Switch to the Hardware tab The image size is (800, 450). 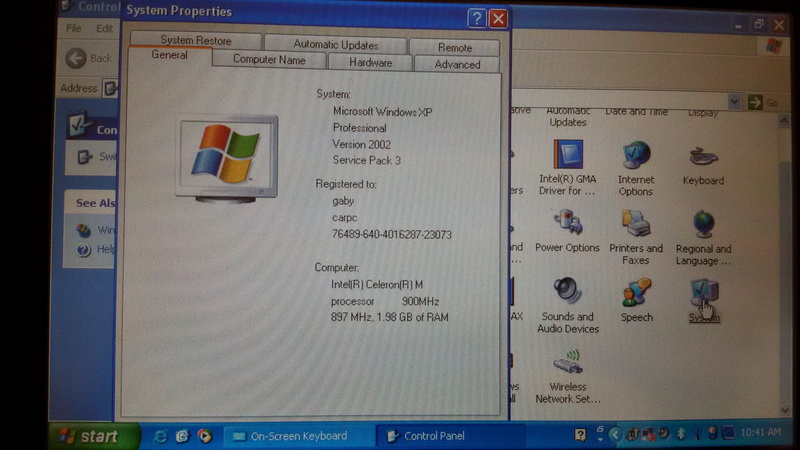370,63
